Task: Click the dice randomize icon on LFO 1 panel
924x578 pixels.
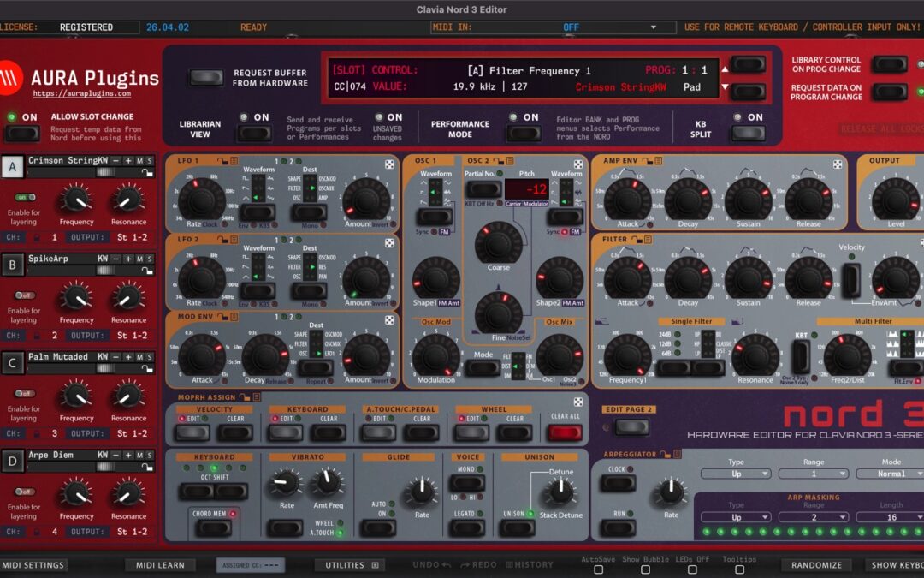Action: coord(388,164)
